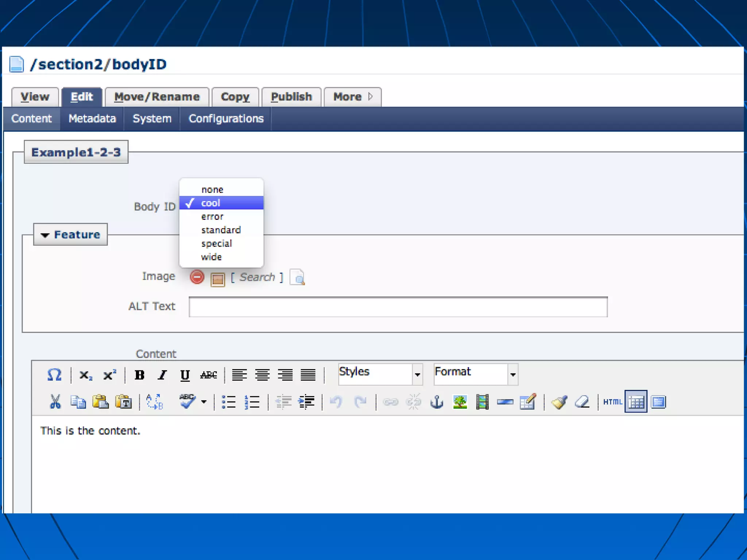The height and width of the screenshot is (560, 747).
Task: Apply subscript formatting
Action: pos(86,375)
